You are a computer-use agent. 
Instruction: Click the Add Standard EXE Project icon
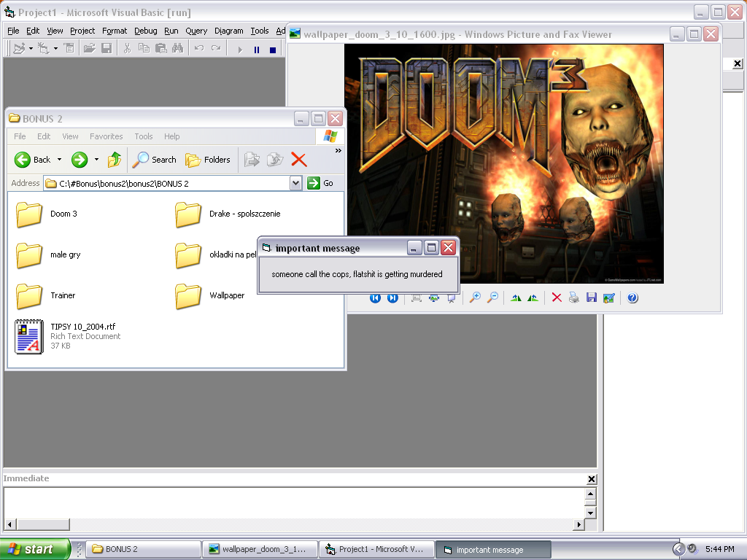(20, 48)
